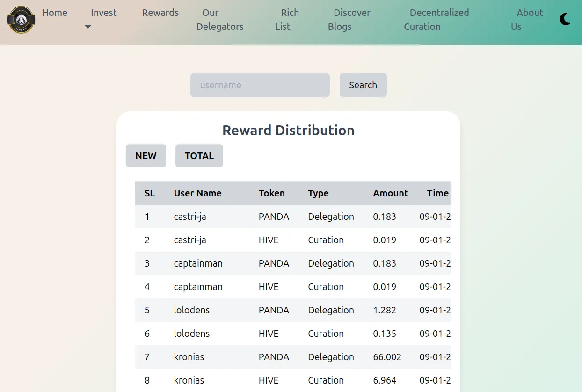Click the Type column header
Screen dimensions: 582x392
tap(319, 193)
